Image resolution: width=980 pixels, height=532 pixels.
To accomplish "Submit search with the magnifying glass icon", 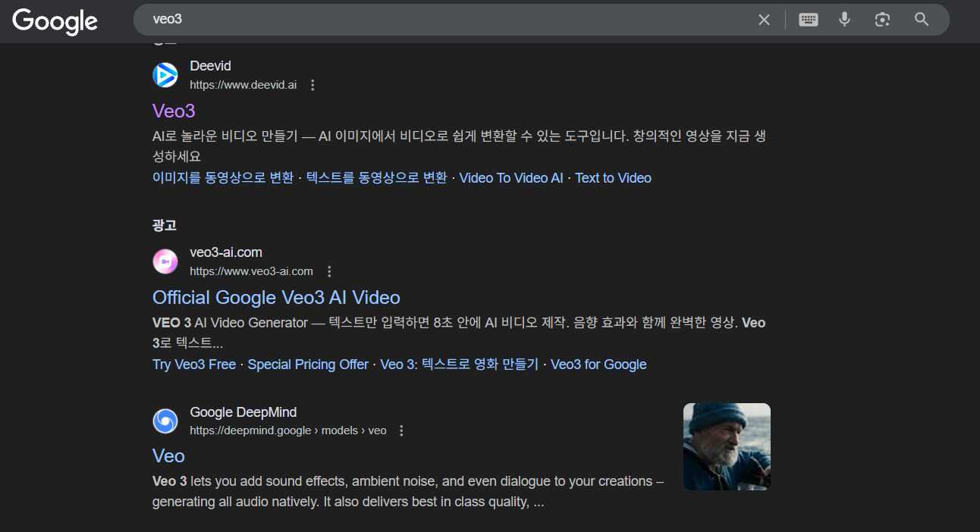I will (922, 20).
